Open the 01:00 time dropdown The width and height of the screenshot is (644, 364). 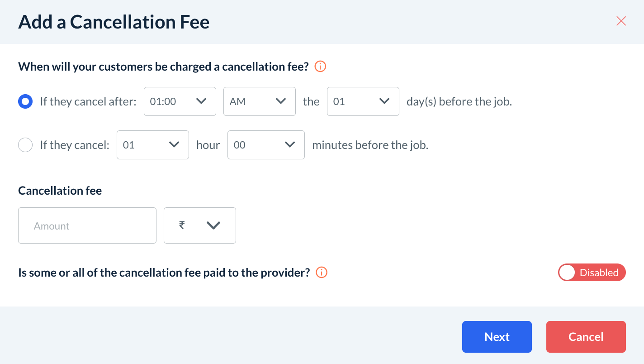[x=180, y=101]
